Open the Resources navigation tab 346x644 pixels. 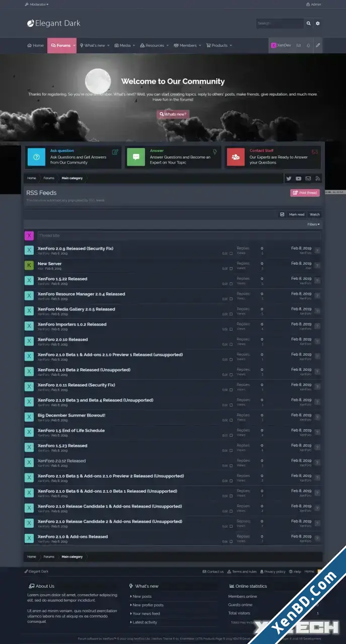coord(152,45)
